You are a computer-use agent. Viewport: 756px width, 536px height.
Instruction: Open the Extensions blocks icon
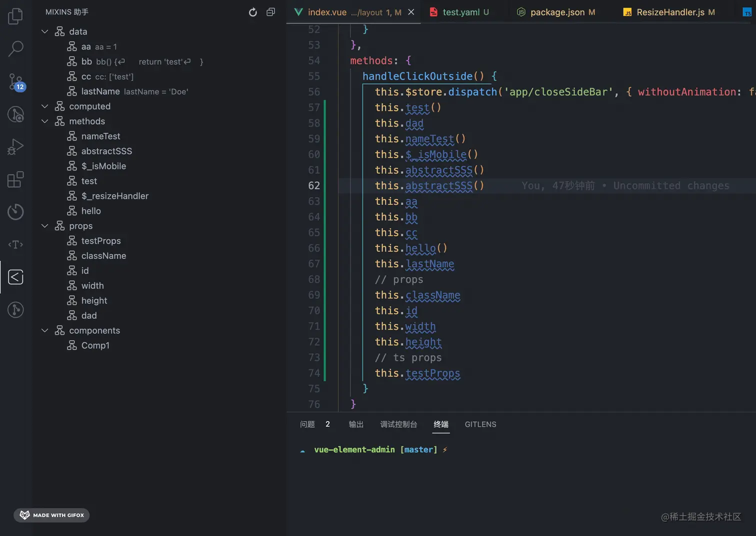[15, 179]
